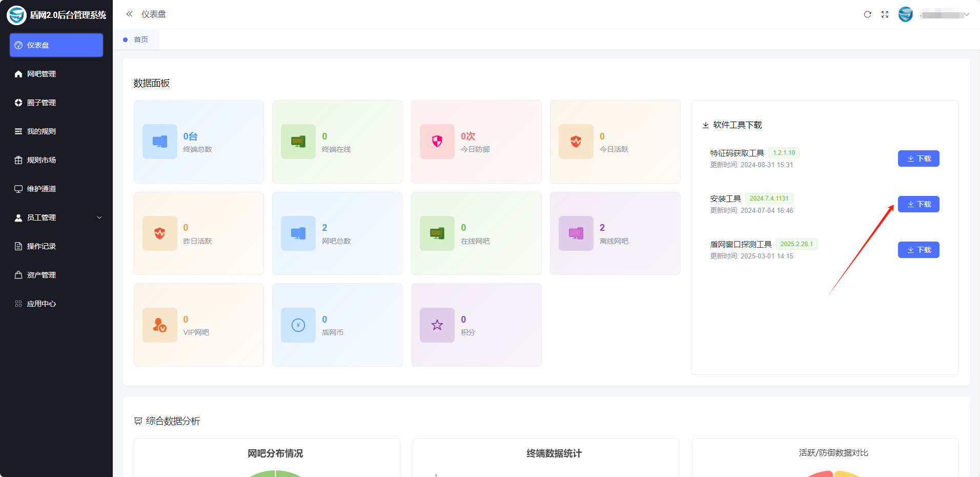The width and height of the screenshot is (980, 477).
Task: Click the 今日防御 shield icon
Action: [x=437, y=142]
